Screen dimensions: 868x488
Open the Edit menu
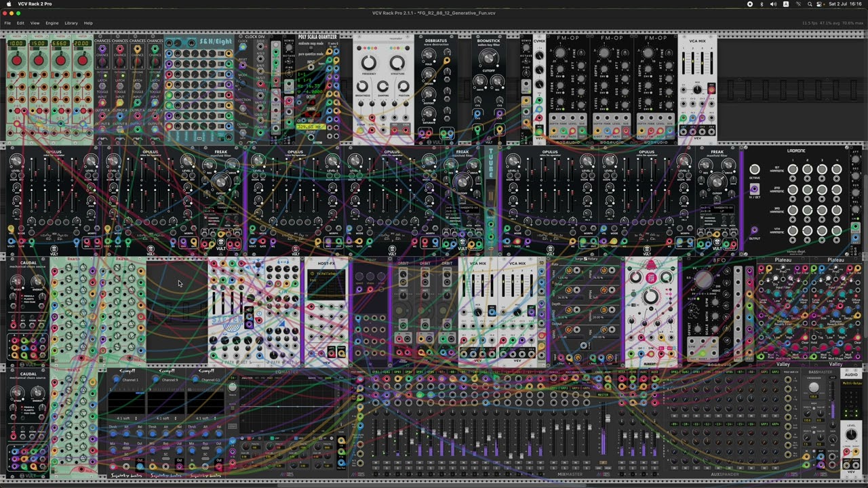coord(20,23)
